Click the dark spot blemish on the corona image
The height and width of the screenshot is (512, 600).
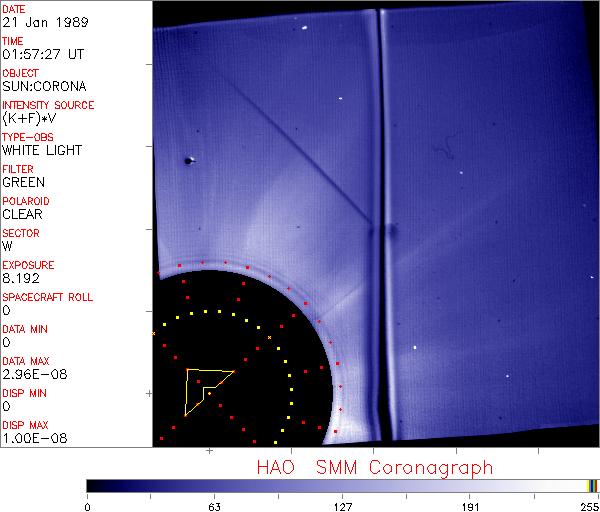click(x=188, y=159)
